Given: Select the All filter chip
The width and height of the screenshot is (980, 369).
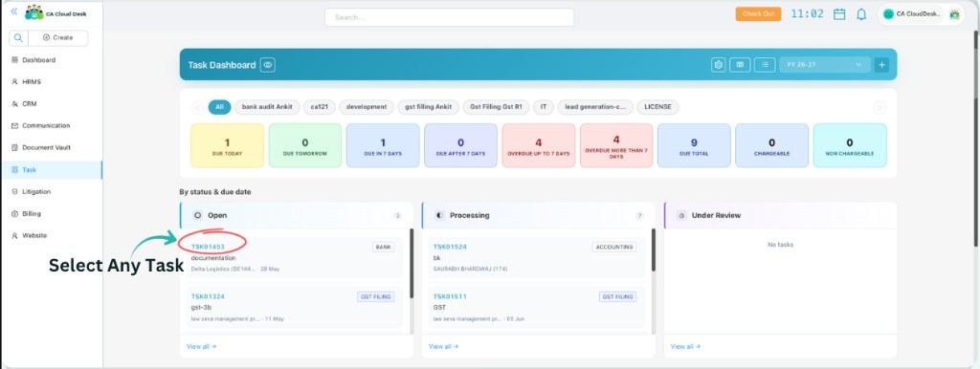Looking at the screenshot, I should [x=219, y=107].
